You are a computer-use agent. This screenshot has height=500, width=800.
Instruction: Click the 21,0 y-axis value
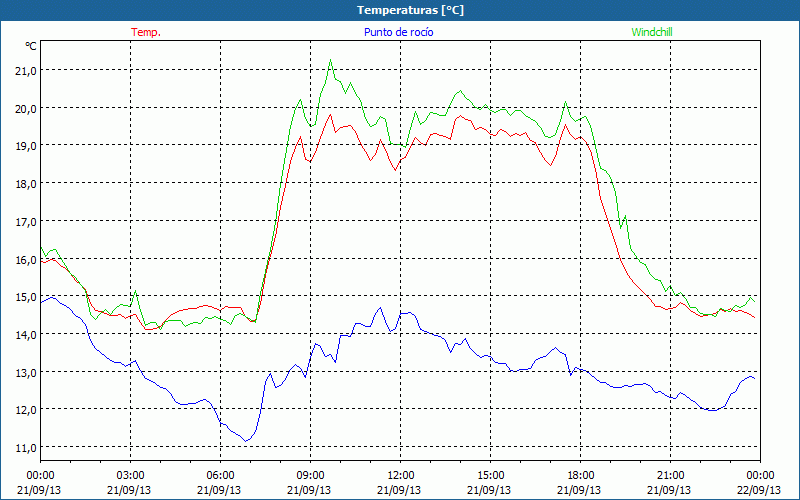[26, 71]
